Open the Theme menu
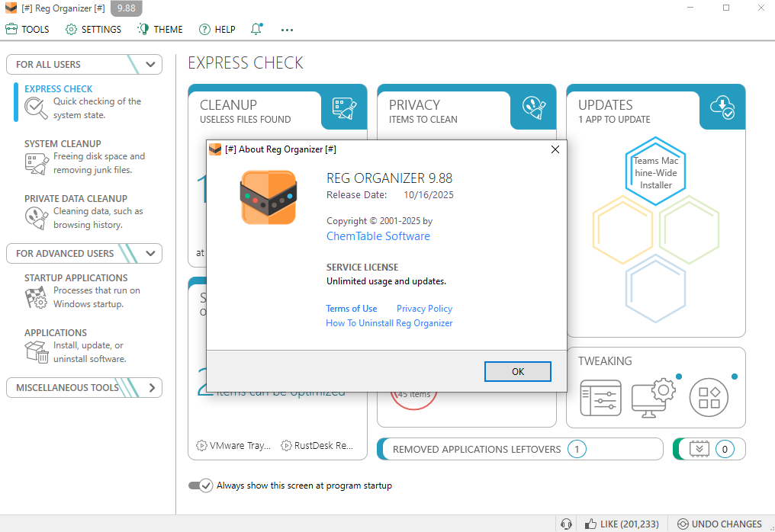775x532 pixels. tap(160, 30)
